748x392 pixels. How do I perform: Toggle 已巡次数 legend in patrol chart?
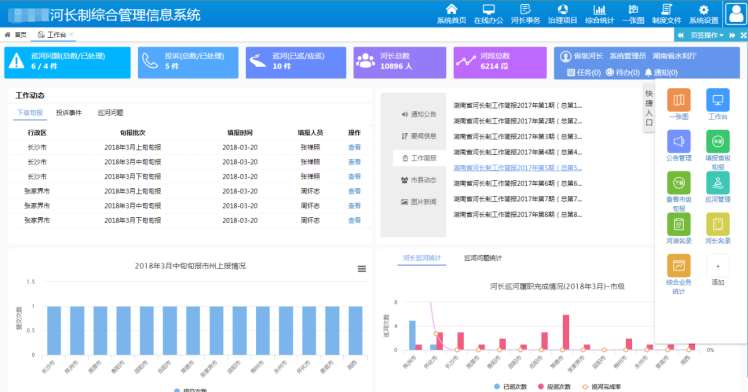pyautogui.click(x=510, y=387)
